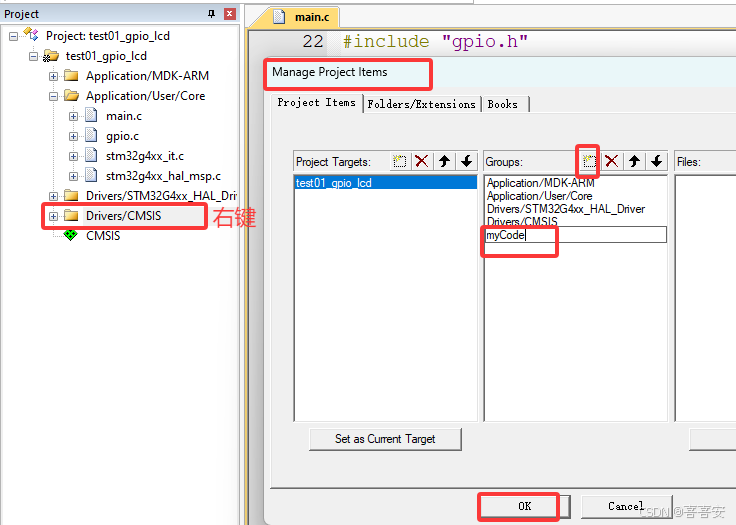Expand Drivers/STM32G4xx_HAL_Driver group
The height and width of the screenshot is (525, 736).
tap(54, 196)
